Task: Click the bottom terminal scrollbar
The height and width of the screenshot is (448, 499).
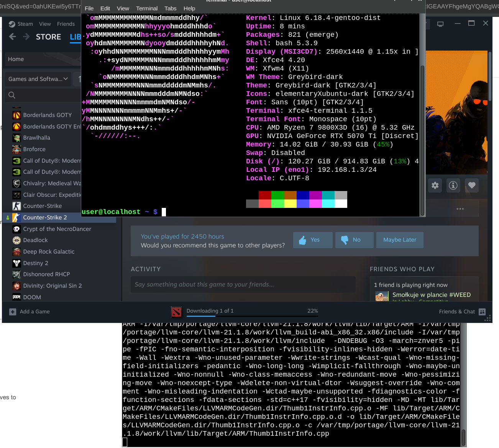Action: (463, 437)
